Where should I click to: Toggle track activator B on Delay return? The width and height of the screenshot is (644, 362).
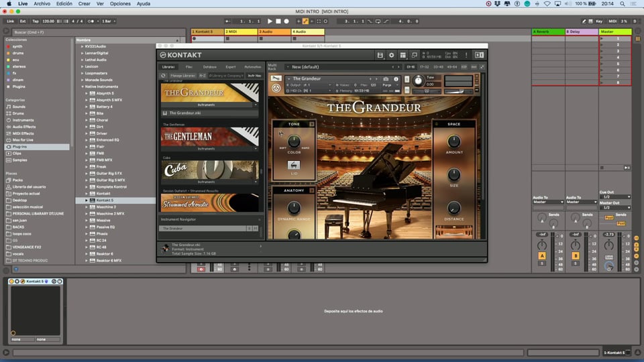576,255
